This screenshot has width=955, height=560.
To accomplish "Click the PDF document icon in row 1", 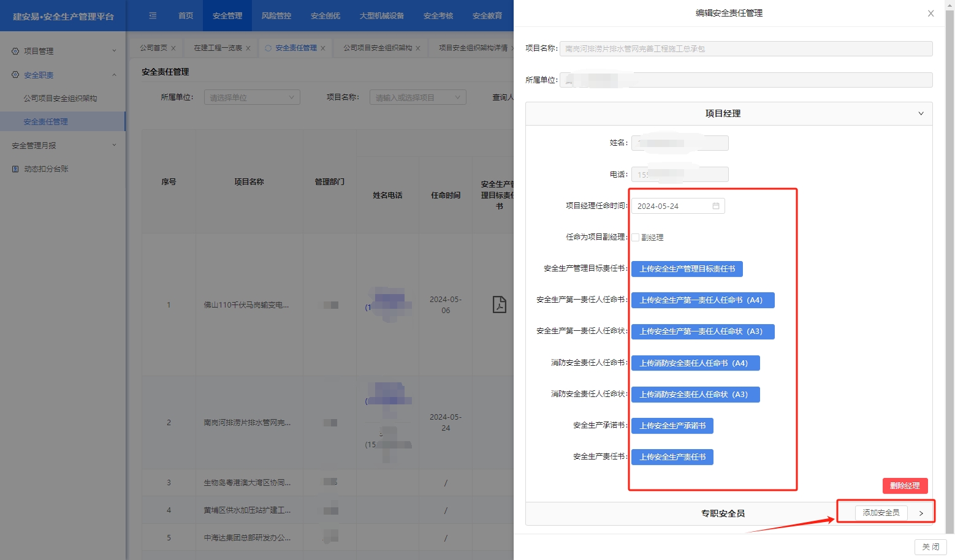I will coord(499,305).
